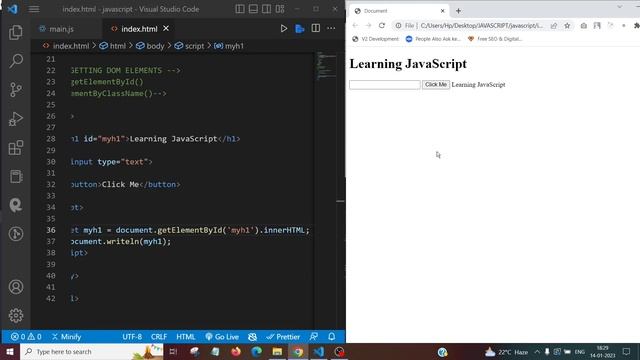Viewport: 640px width, 360px height.
Task: Go forward in Chrome browser
Action: 368,25
